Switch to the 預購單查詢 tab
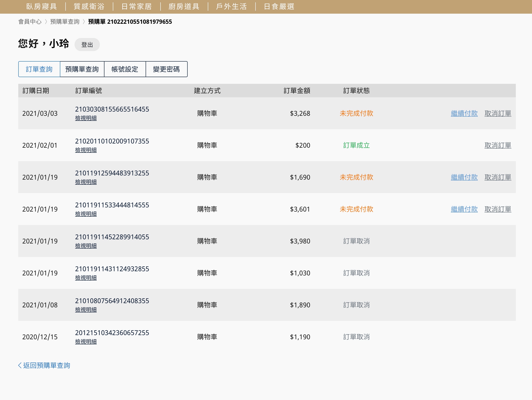Screen dimensions: 532x400 pyautogui.click(x=82, y=69)
